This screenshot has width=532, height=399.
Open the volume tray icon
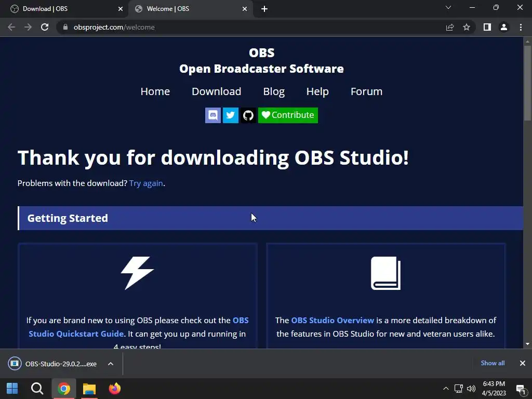[x=471, y=389]
